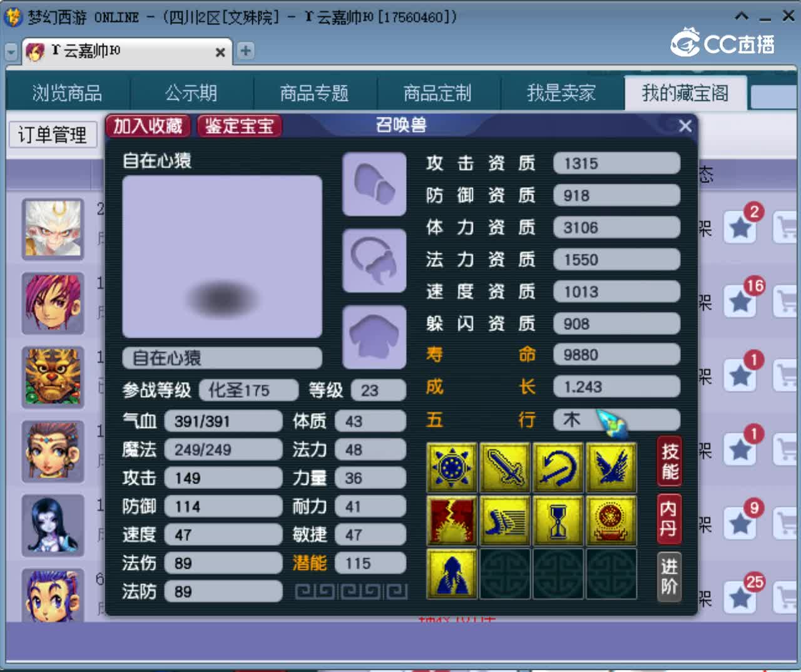
Task: Click the star beside the tiger-mask avatar row
Action: pos(741,375)
